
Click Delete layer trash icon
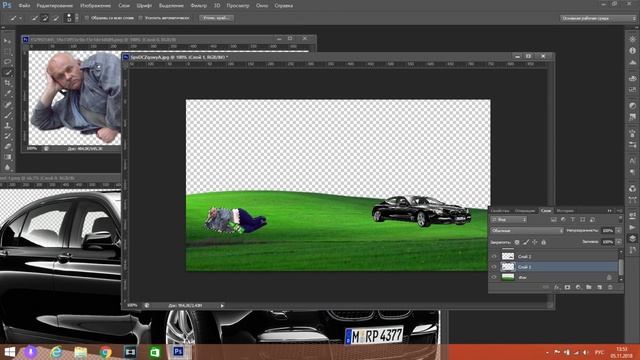pos(610,287)
